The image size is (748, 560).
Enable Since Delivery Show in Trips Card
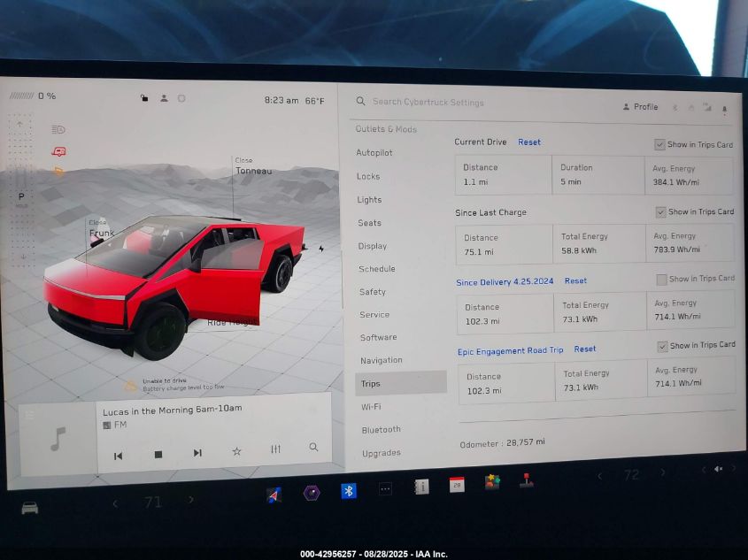(661, 280)
